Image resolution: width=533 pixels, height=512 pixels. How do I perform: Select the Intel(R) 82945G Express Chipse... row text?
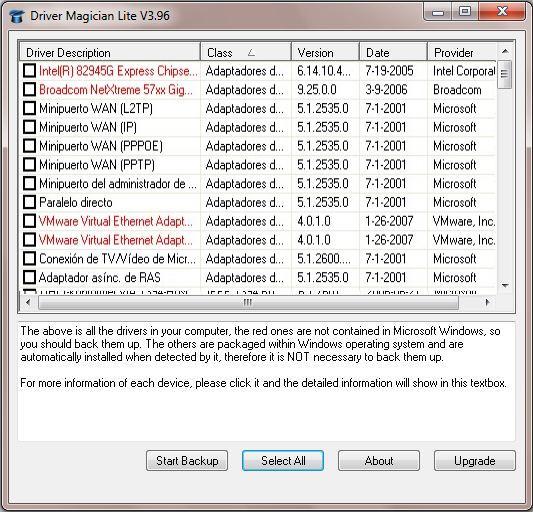118,71
